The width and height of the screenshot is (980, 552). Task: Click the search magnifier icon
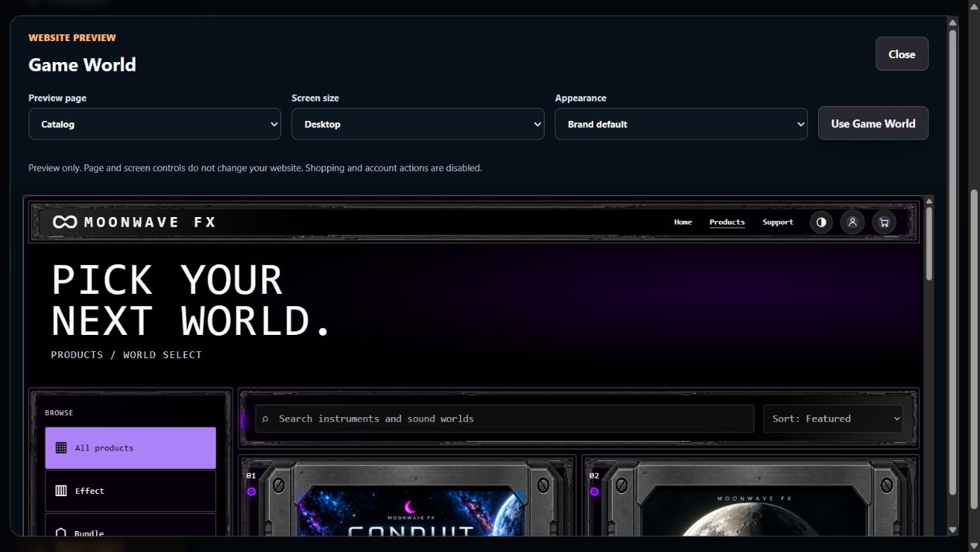(265, 419)
